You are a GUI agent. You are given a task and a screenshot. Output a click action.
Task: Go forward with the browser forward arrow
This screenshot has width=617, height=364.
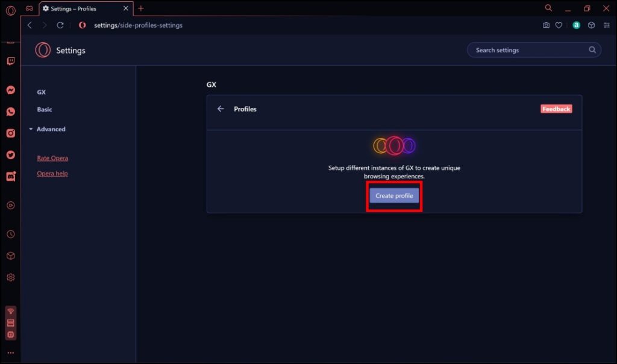45,25
